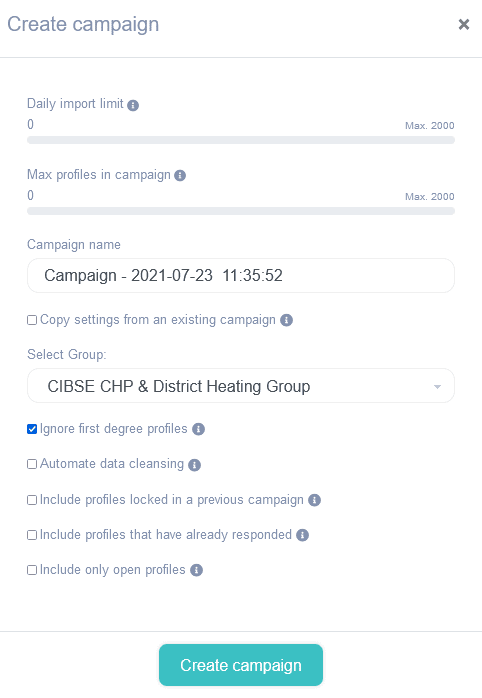Open info tooltip for Ignore first degree profiles
The image size is (482, 698).
point(198,429)
